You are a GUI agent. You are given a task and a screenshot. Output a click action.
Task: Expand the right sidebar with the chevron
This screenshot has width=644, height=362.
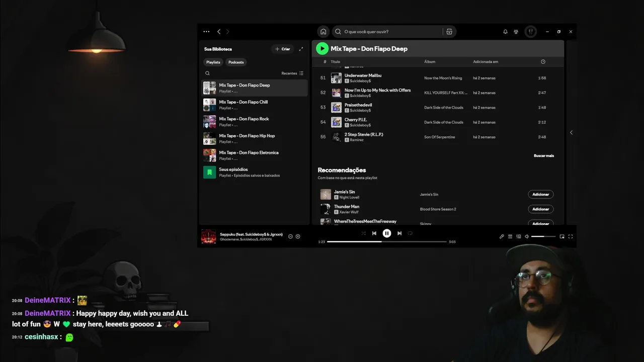(x=571, y=133)
